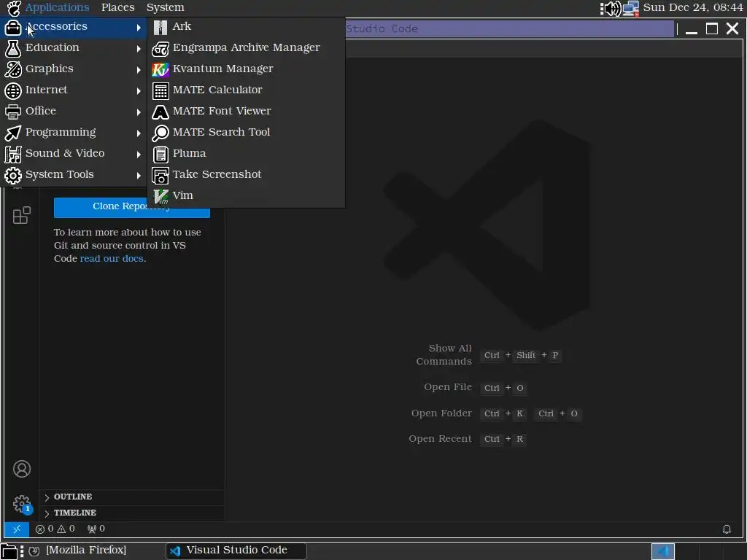747x560 pixels.
Task: Open Kvantum Manager
Action: (x=246, y=69)
